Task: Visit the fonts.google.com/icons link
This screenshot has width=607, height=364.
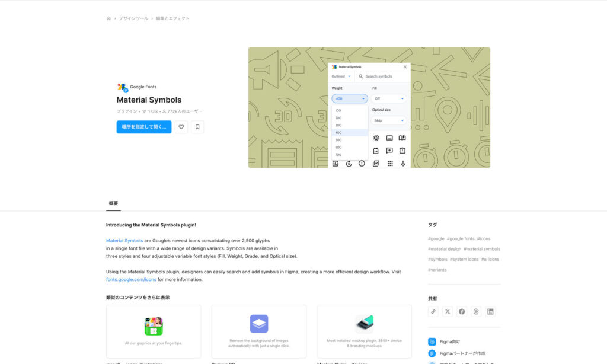Action: (x=131, y=280)
